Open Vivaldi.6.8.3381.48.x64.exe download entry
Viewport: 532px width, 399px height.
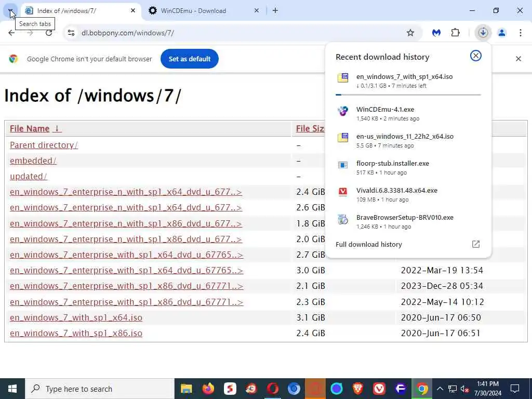(x=408, y=195)
